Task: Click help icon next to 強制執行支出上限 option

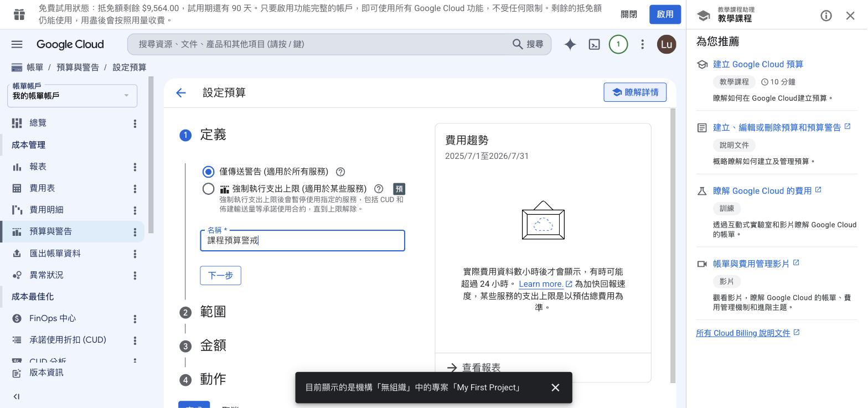Action: tap(379, 189)
